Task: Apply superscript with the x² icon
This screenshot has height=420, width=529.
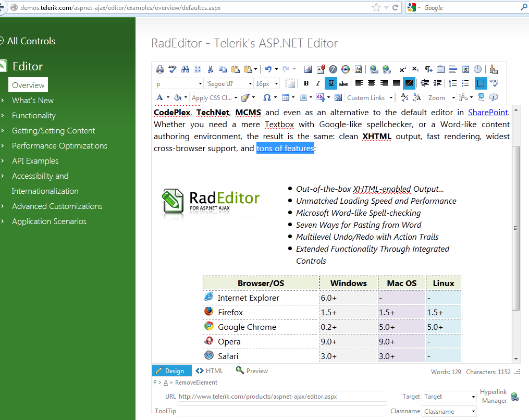Action: (402, 69)
